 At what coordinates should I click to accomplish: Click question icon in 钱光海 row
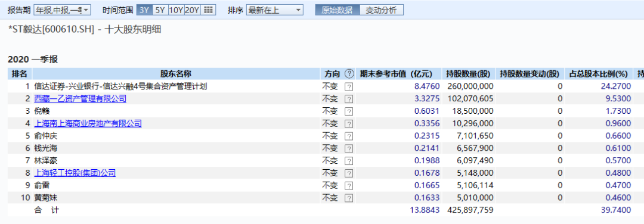coord(349,148)
